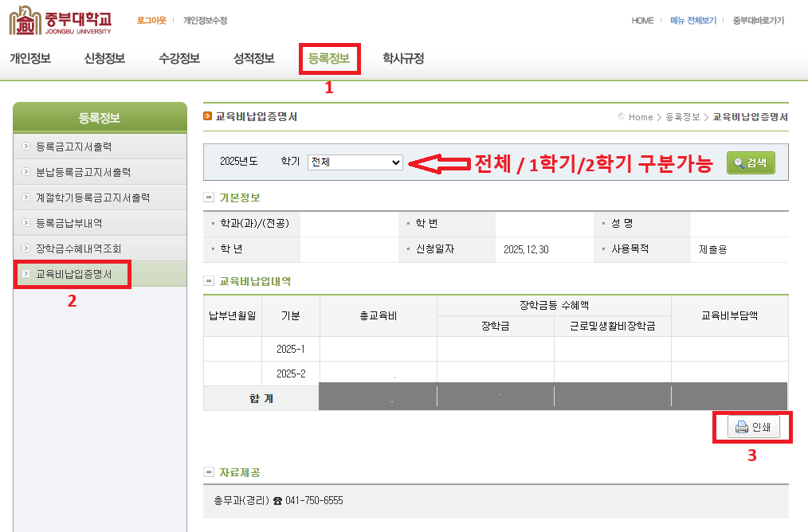Screen dimensions: 808x532
Task: Open 장학금수혜내역조회 sidebar item
Action: 79,248
